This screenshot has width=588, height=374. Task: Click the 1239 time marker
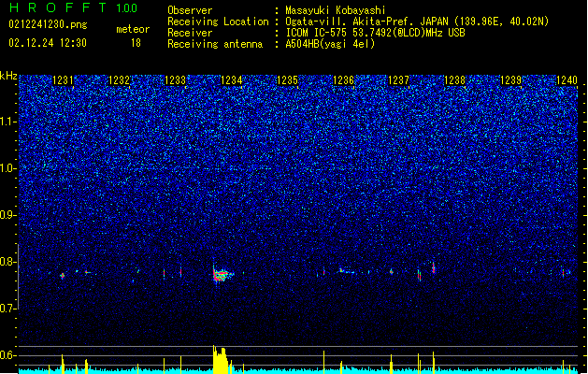(511, 80)
